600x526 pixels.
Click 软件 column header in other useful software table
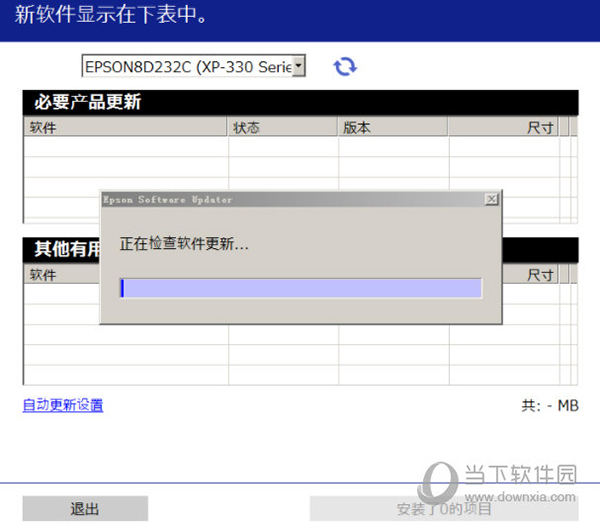pos(62,275)
